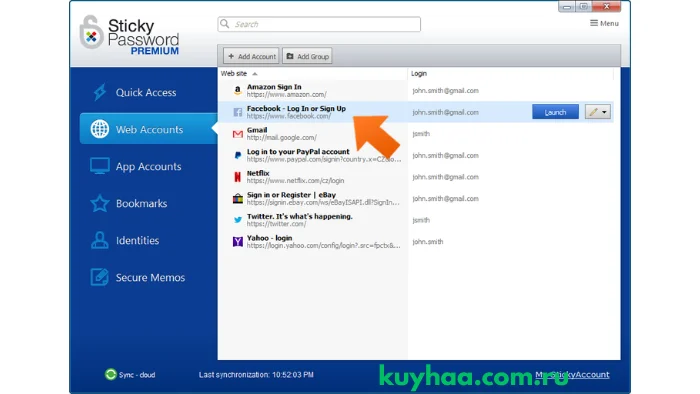Click the Add Group button

[x=307, y=56]
